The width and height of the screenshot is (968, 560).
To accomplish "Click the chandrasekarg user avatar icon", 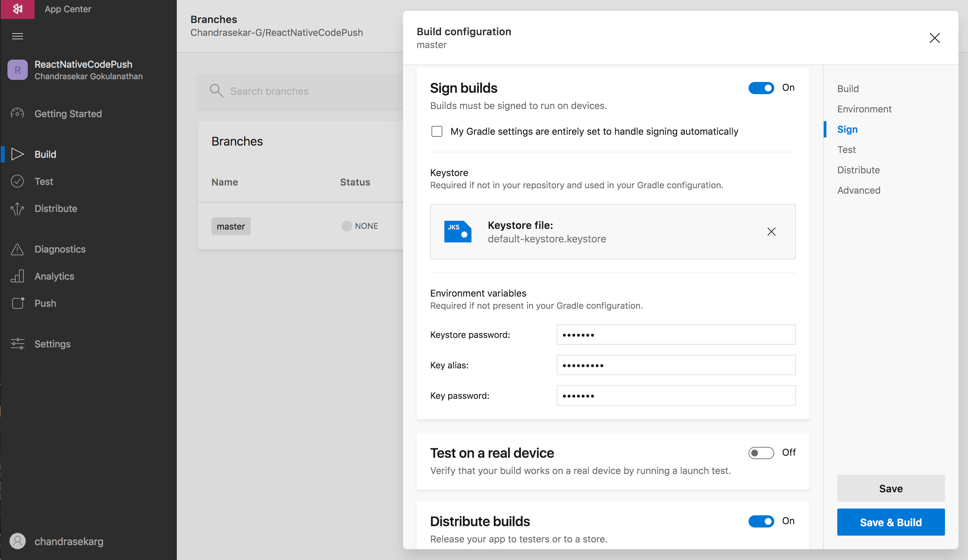I will click(x=18, y=541).
